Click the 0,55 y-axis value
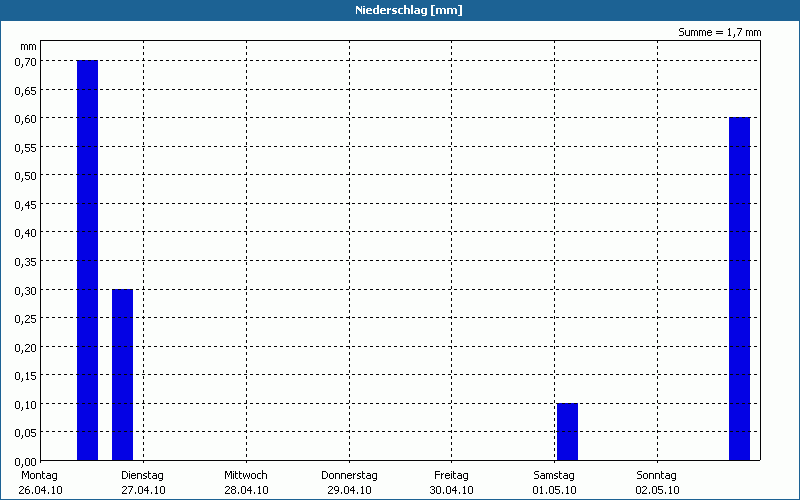Image resolution: width=800 pixels, height=500 pixels. point(26,148)
